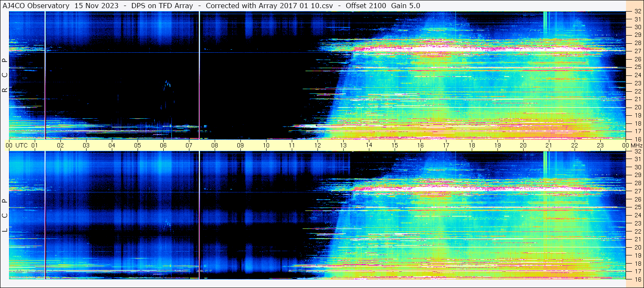Click the 21 hour label on time axis
Image resolution: width=644 pixels, height=288 pixels.
point(549,145)
